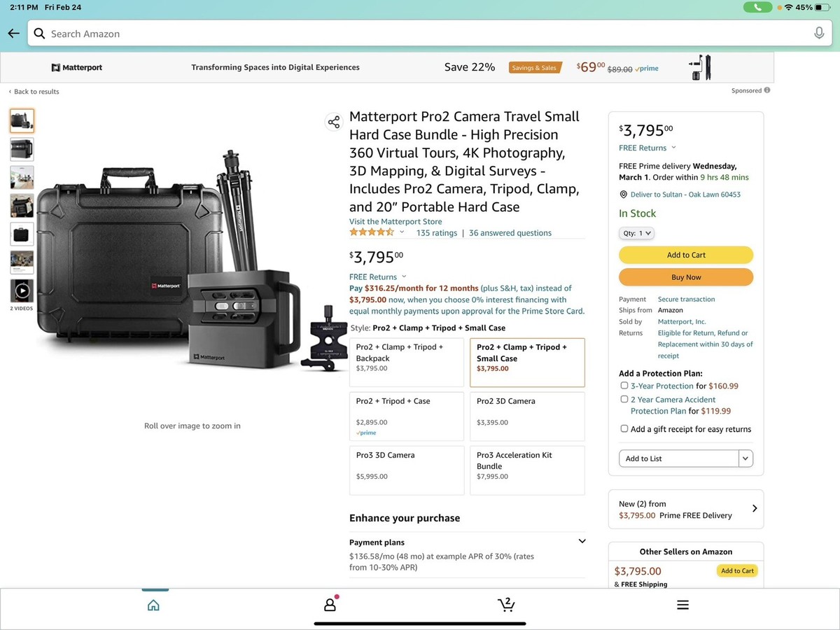Viewport: 840px width, 630px height.
Task: Open 3-Year Protection plan details link
Action: [x=662, y=386]
